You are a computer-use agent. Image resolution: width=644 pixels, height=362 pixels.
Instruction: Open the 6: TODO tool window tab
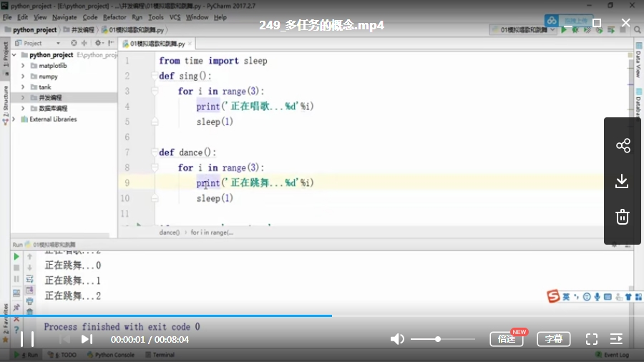(x=62, y=355)
